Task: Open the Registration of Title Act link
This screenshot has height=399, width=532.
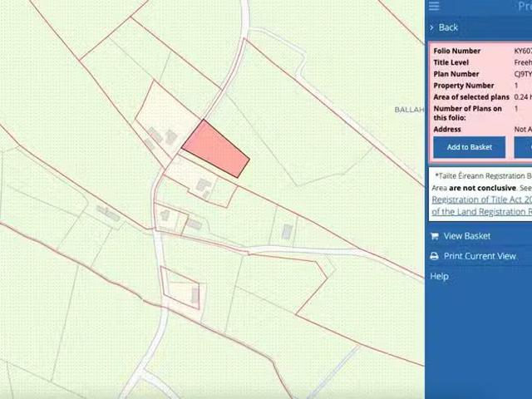Action: (x=480, y=199)
